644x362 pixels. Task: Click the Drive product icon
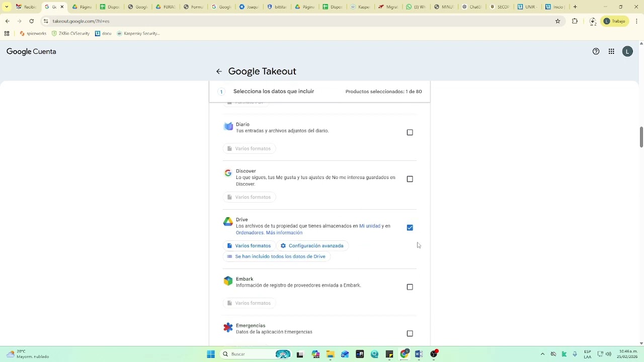click(x=228, y=222)
